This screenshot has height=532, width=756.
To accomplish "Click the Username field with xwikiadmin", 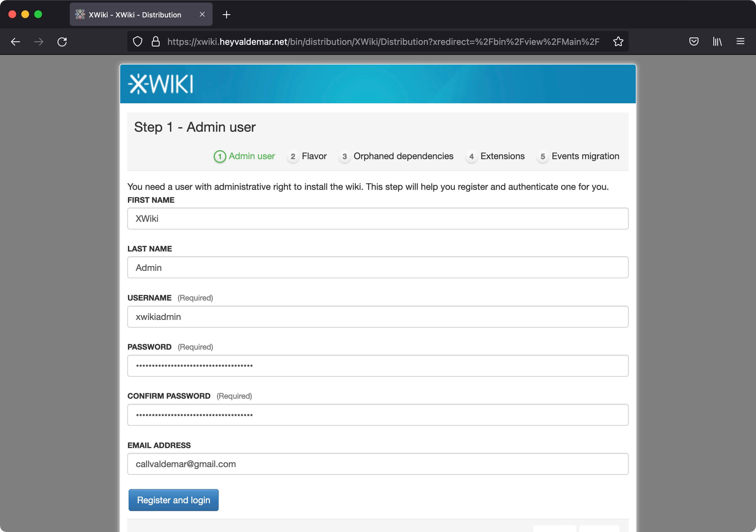I will coord(378,316).
